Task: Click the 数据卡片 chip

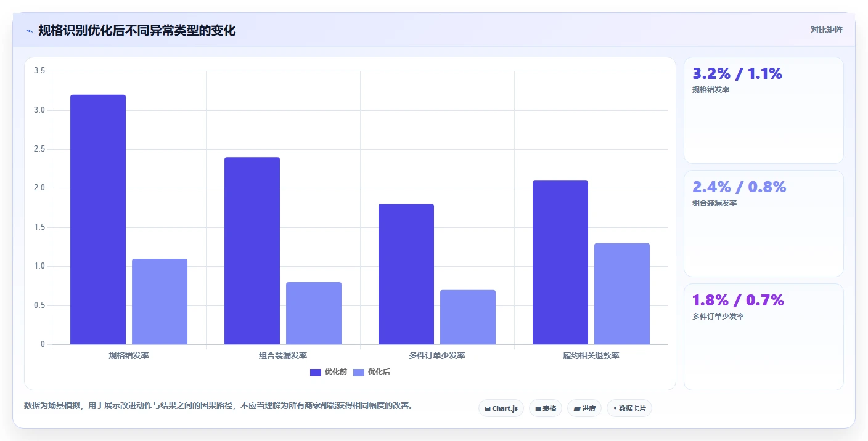Action: tap(629, 408)
